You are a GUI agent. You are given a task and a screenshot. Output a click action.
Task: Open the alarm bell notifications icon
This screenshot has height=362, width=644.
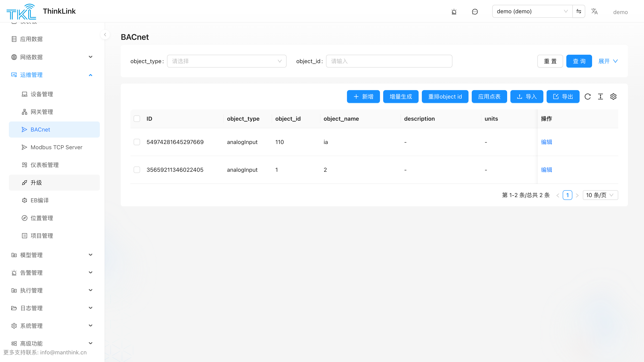pyautogui.click(x=454, y=11)
